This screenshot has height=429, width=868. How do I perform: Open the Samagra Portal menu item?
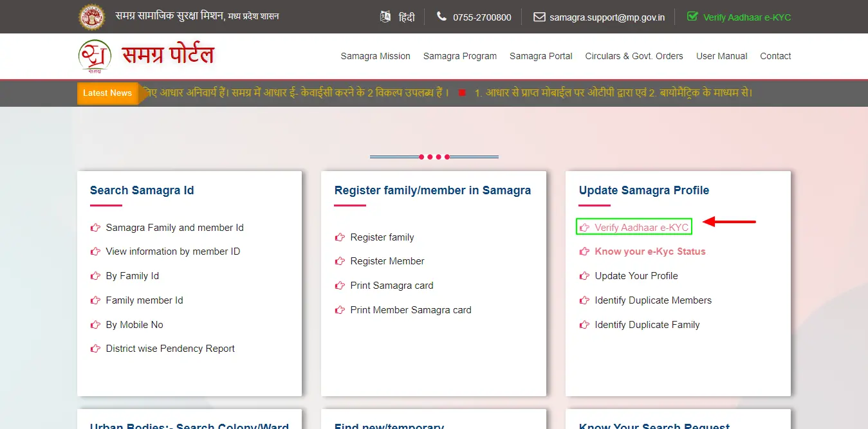(541, 56)
